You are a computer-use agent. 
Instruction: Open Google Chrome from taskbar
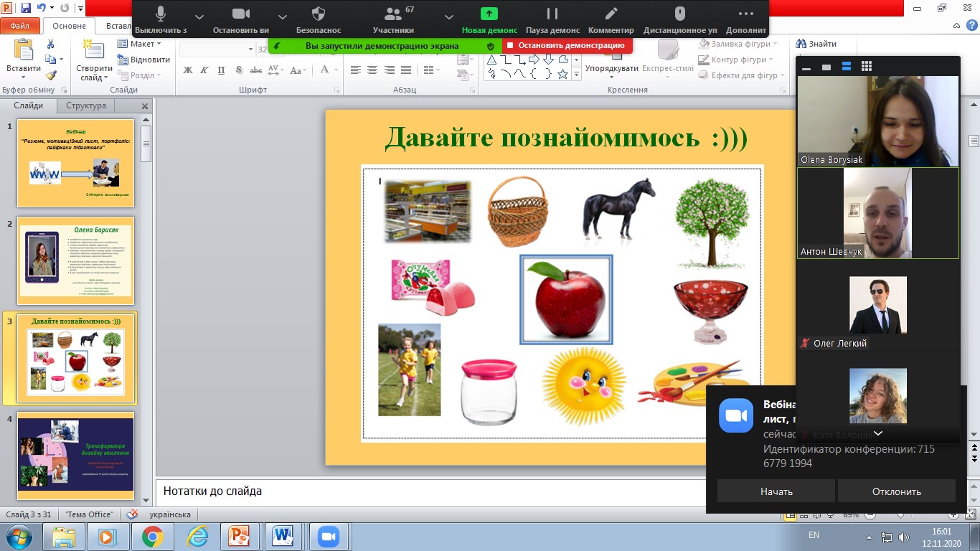152,537
